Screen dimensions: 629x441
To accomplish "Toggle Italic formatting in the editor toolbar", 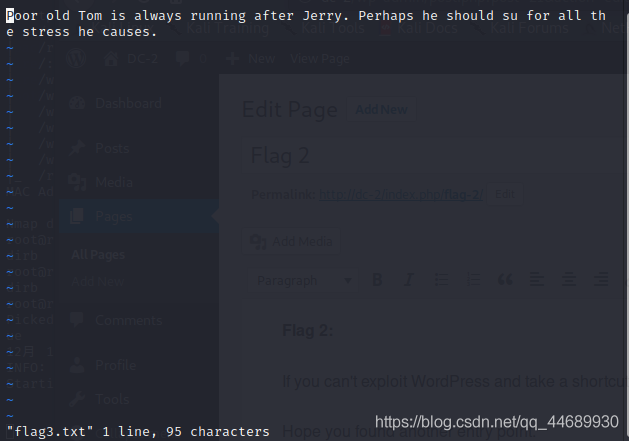I will tap(409, 280).
